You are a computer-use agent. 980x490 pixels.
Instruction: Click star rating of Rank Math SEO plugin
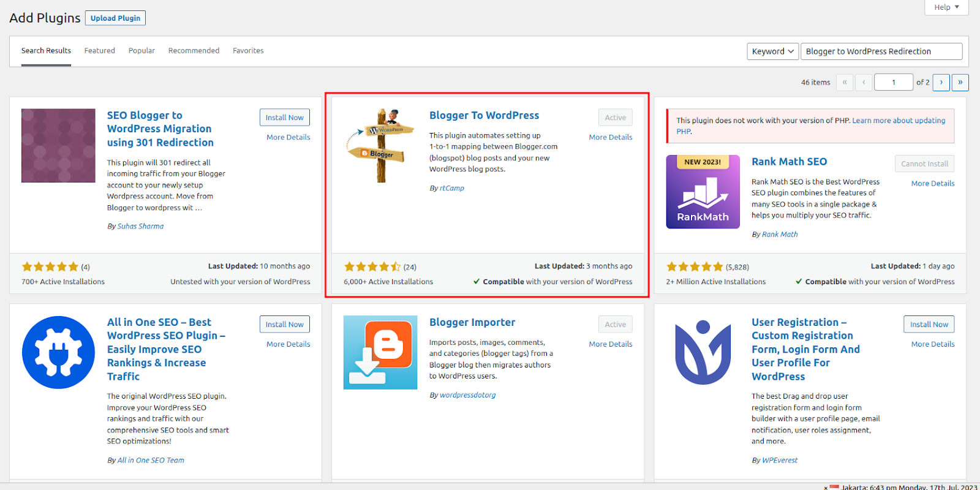tap(695, 266)
